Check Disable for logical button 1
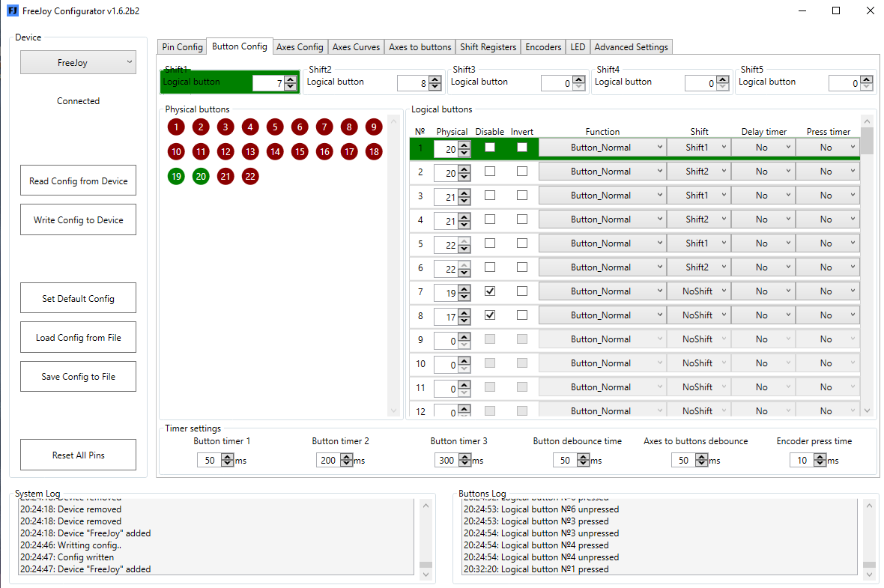Viewport: 884px width, 588px height. (490, 147)
